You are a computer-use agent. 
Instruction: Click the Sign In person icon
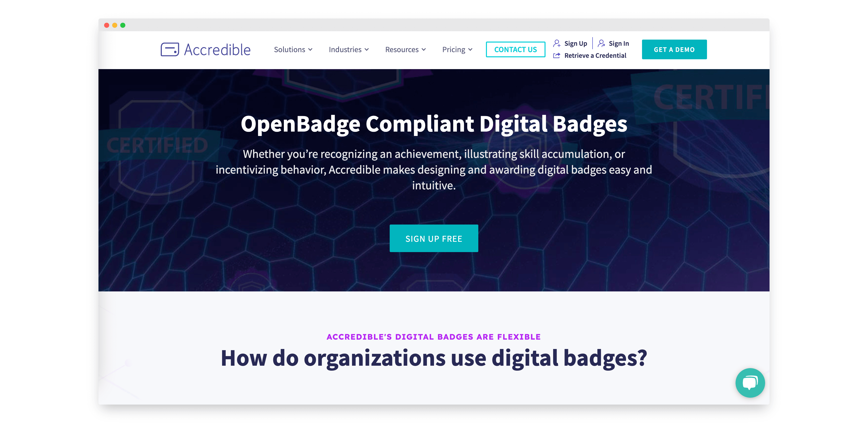(601, 44)
